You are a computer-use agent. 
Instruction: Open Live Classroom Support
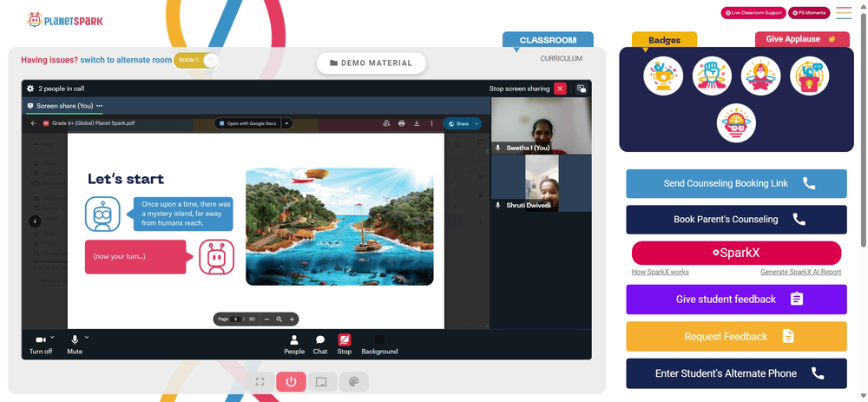point(753,13)
